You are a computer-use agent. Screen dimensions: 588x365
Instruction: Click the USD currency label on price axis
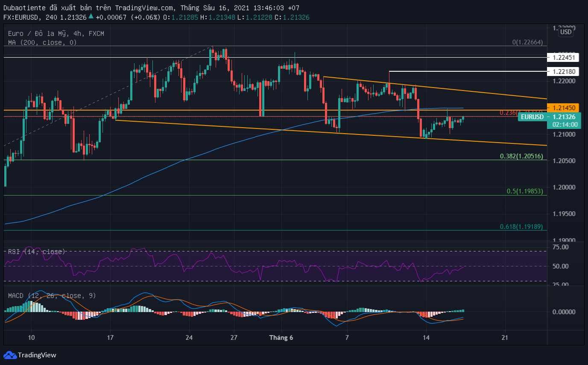(566, 32)
